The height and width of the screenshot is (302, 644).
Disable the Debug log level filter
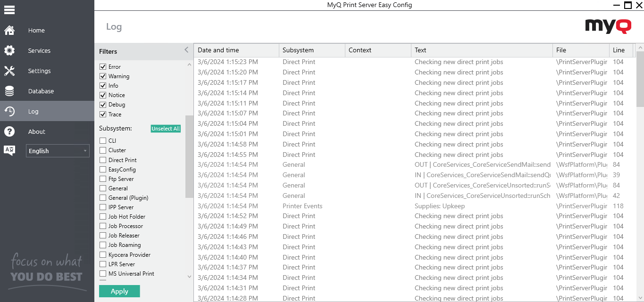point(103,105)
